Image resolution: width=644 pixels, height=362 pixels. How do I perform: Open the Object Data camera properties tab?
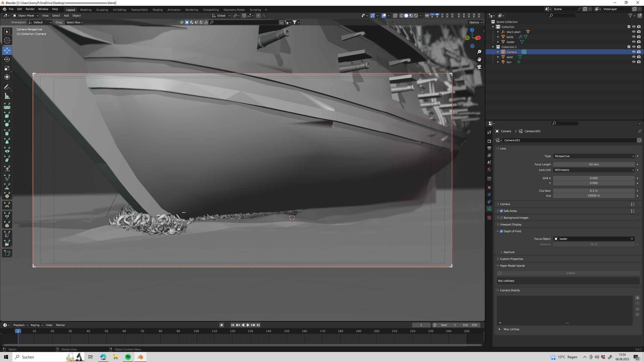pos(489,209)
